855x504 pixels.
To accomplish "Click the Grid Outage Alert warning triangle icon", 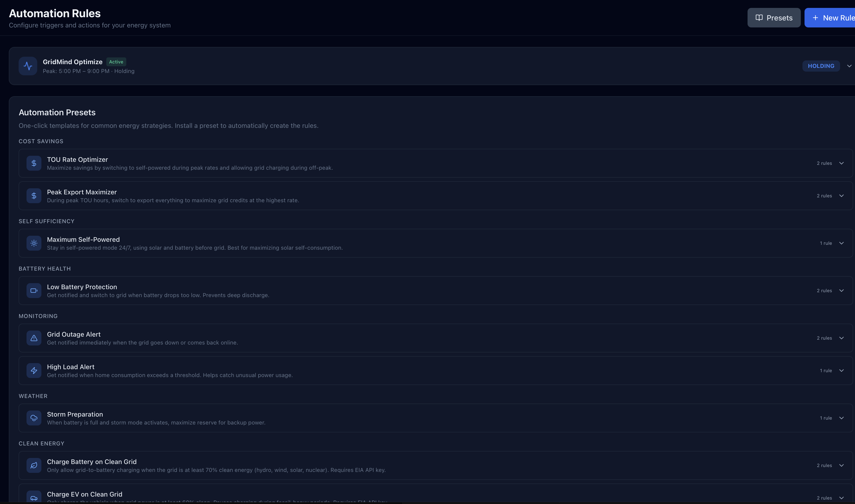I will (x=34, y=338).
